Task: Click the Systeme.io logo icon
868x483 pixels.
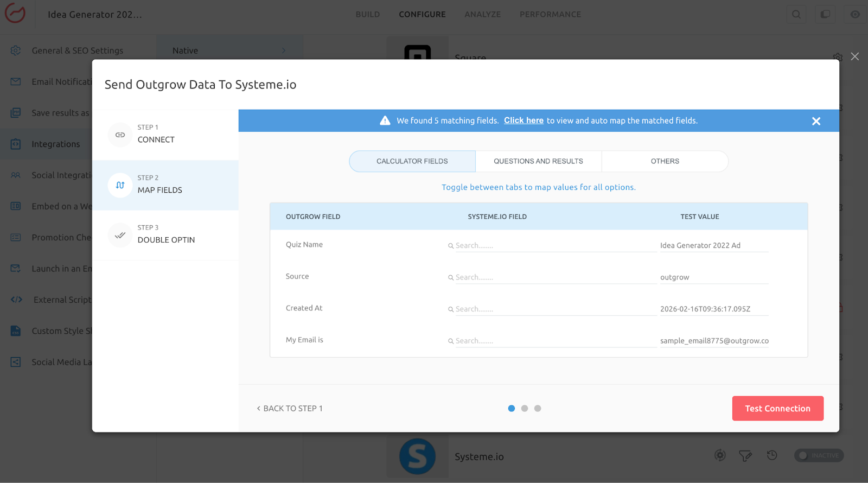Action: [x=417, y=456]
